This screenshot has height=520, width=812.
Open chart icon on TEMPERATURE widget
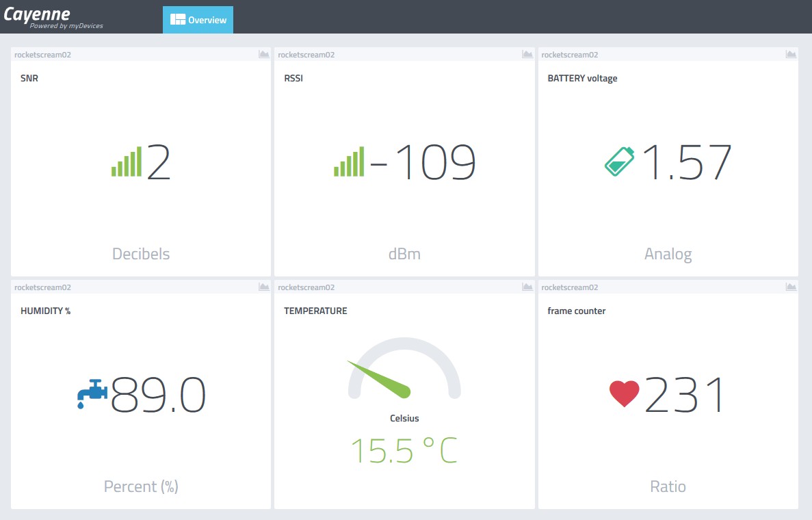[x=527, y=287]
